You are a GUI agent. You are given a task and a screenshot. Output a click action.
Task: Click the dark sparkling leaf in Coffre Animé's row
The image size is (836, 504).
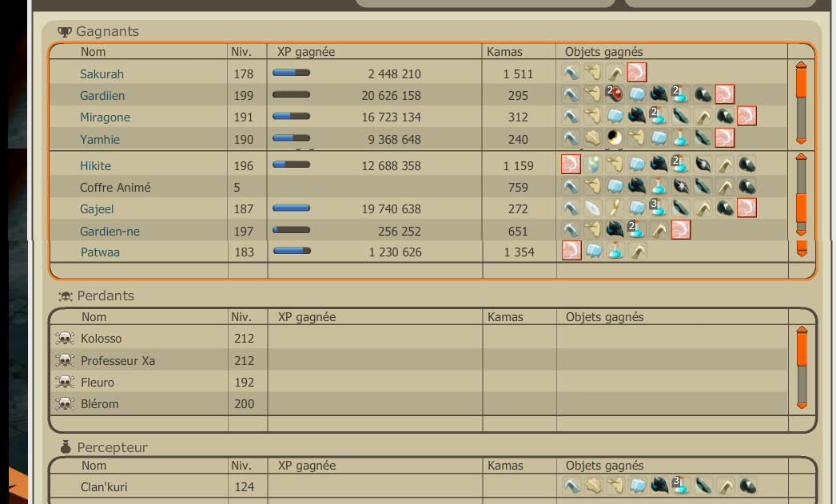(680, 186)
